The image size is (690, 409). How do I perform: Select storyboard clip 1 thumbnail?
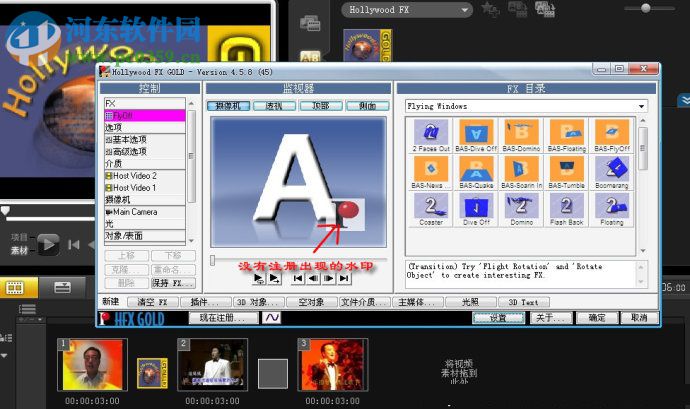(x=92, y=365)
